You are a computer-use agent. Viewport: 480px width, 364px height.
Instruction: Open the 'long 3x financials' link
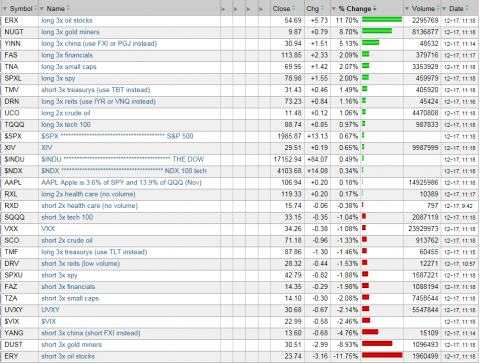click(x=67, y=55)
